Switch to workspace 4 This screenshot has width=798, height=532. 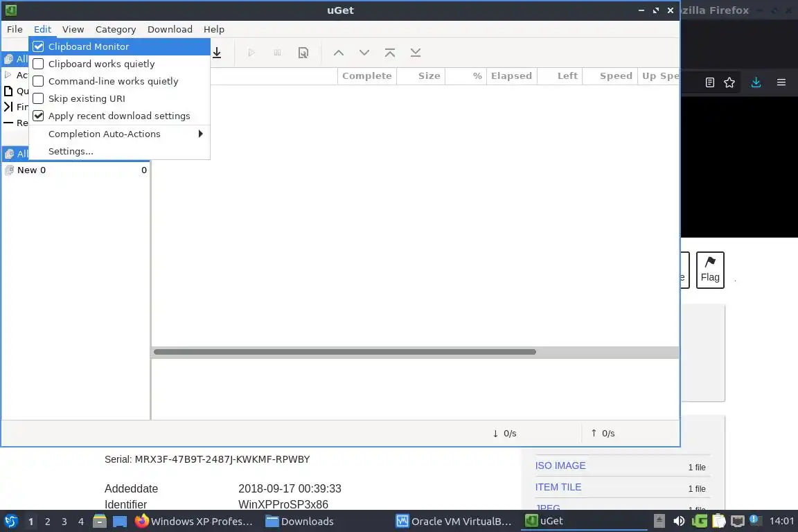(x=81, y=522)
